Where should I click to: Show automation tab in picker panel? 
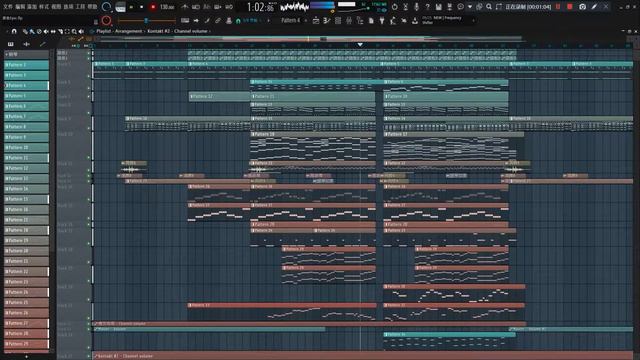42,44
